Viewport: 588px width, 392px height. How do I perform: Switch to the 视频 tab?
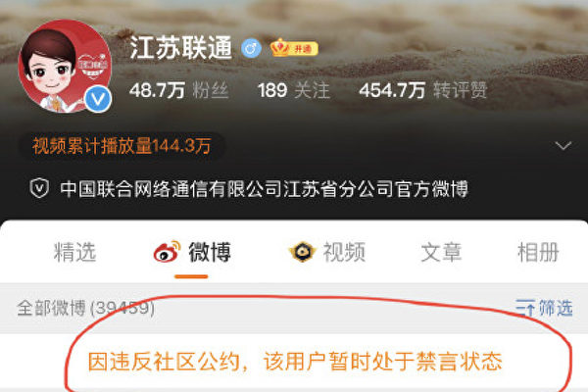(327, 252)
